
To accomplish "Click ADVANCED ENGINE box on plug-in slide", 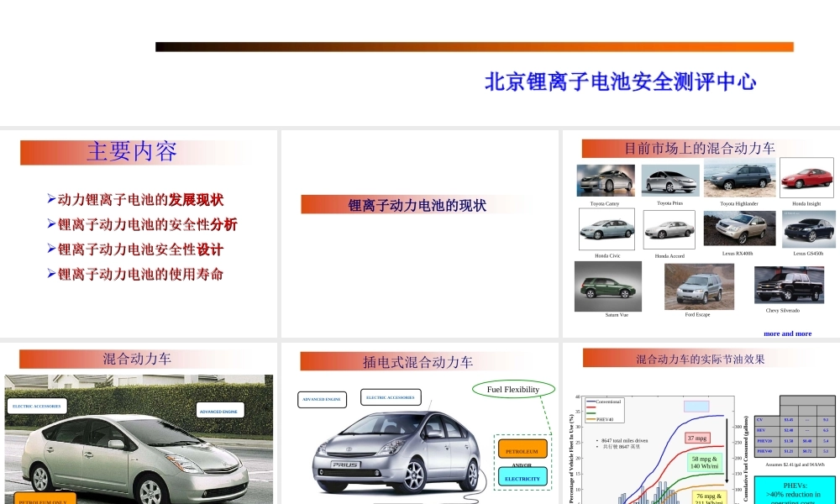I will 322,400.
